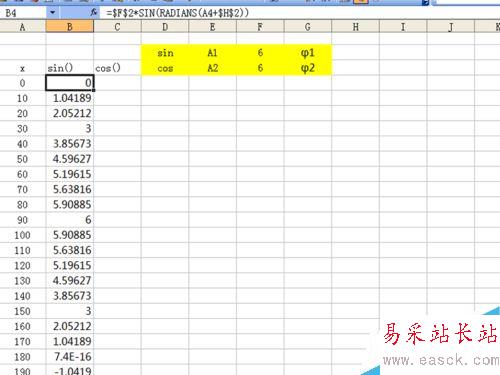Select x value 10 in column A

tap(23, 98)
